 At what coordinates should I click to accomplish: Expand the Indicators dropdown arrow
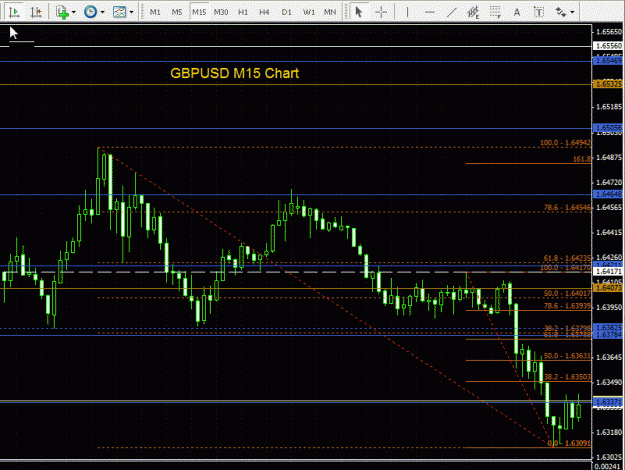point(74,12)
